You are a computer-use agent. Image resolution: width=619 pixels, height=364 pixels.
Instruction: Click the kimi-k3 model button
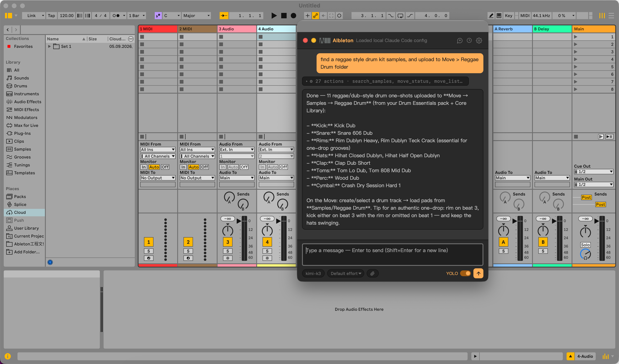tap(313, 273)
